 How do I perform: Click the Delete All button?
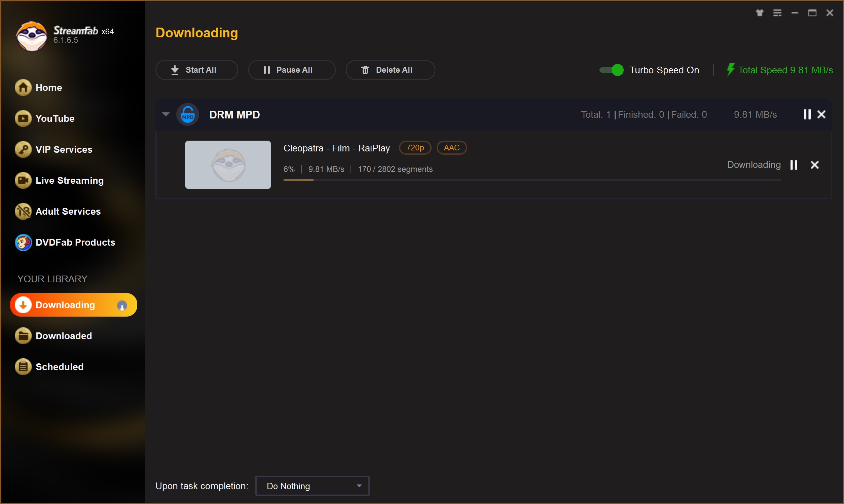[x=390, y=70]
